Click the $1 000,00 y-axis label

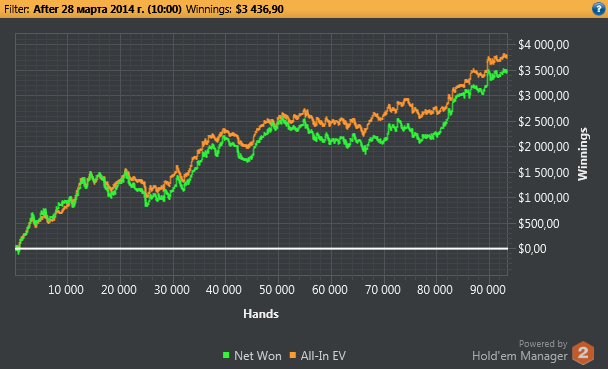click(544, 198)
